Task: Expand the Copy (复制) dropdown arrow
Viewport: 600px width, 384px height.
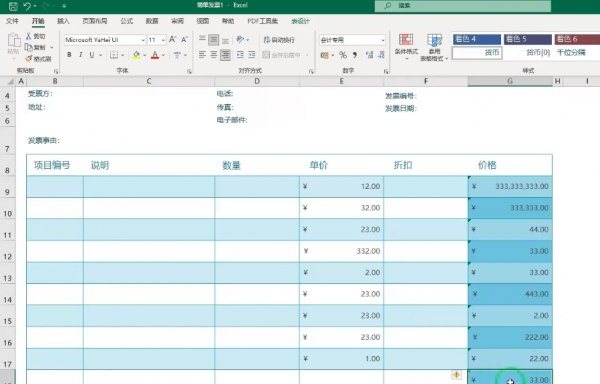Action: 52,47
